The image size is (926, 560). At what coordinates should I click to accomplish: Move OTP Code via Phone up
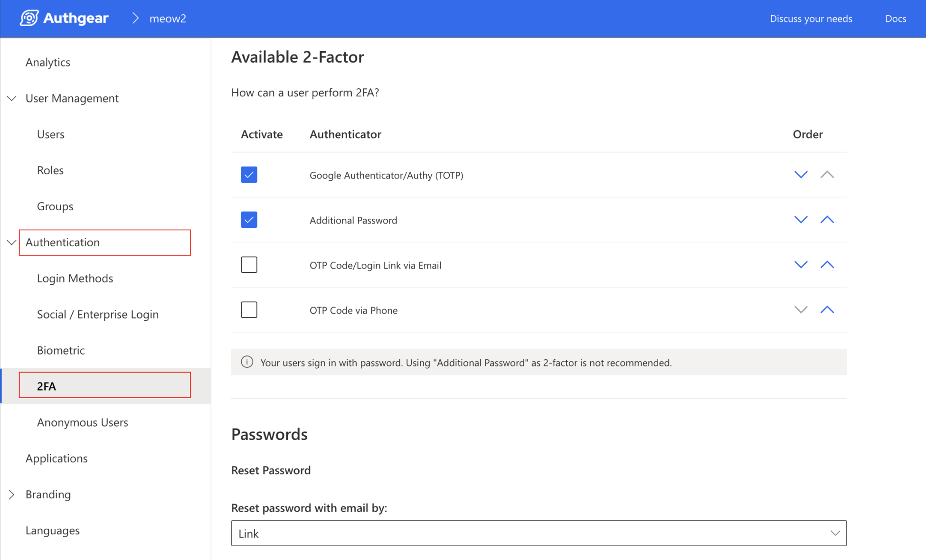(827, 310)
